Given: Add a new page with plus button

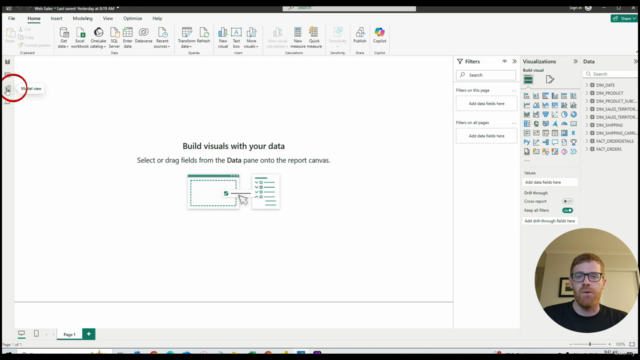Looking at the screenshot, I should pyautogui.click(x=89, y=334).
